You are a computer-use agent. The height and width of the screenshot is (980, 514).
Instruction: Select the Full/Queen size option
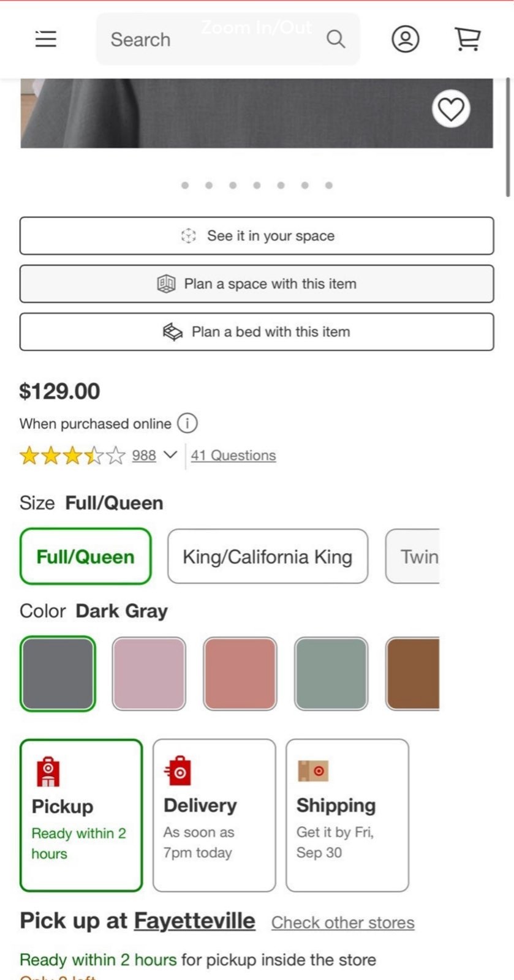[86, 556]
